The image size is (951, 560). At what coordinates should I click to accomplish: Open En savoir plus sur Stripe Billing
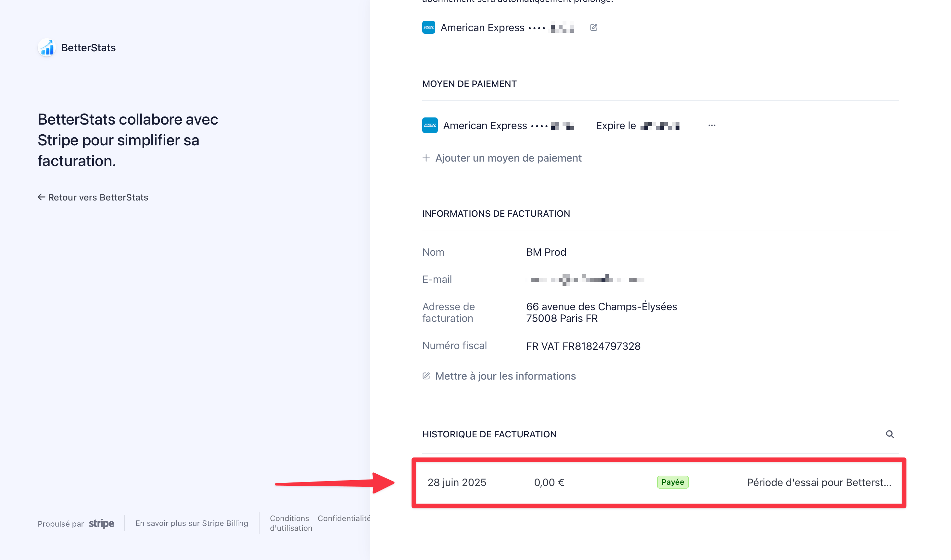pyautogui.click(x=192, y=523)
